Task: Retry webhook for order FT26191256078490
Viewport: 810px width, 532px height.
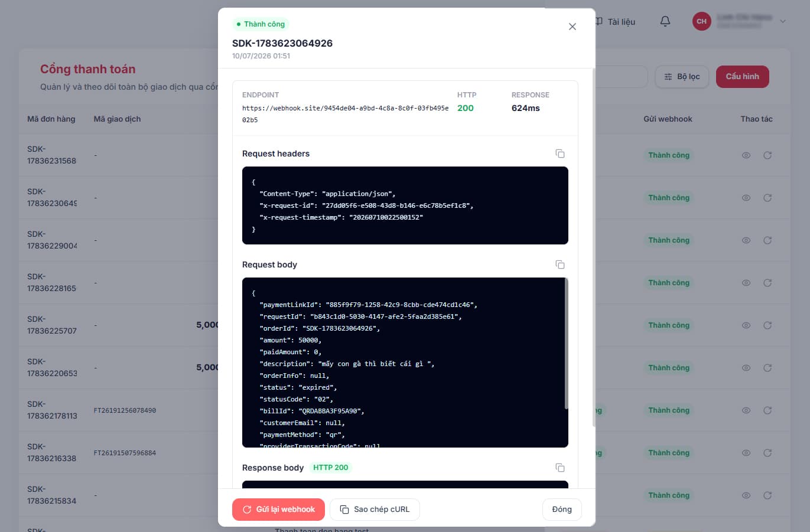Action: pos(767,410)
